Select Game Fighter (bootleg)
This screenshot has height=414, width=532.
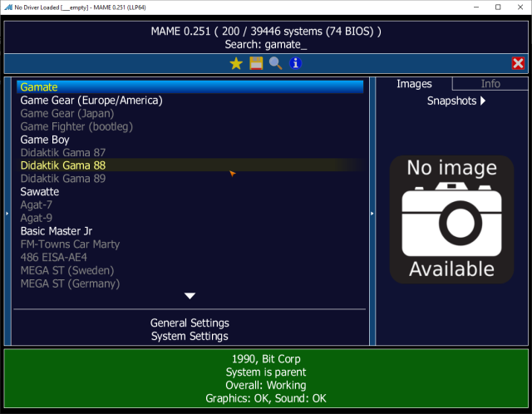coord(190,126)
